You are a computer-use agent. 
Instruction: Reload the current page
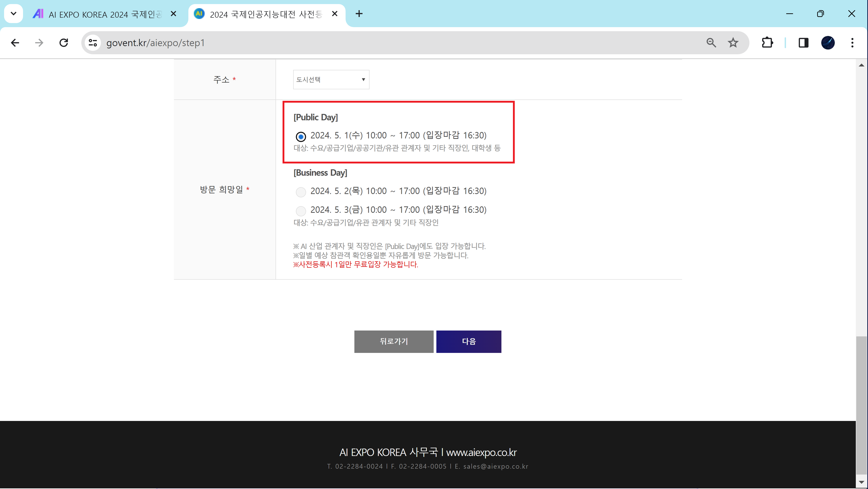click(x=64, y=43)
